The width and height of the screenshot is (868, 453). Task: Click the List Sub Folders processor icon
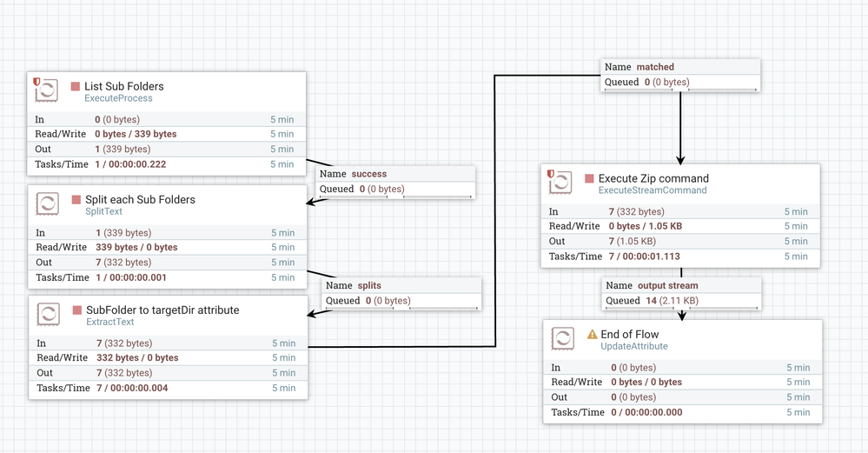(47, 91)
